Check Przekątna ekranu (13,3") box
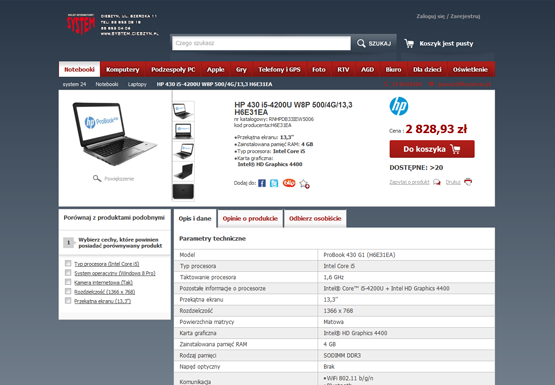The image size is (555, 385). point(68,300)
